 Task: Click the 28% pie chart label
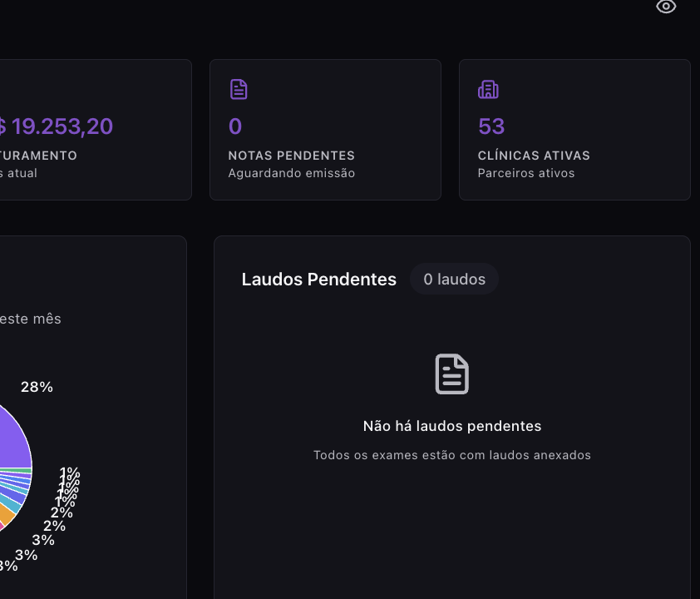[x=37, y=387]
